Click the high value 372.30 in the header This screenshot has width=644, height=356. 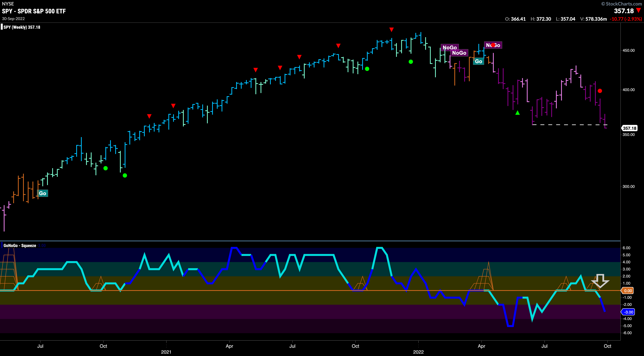[544, 19]
